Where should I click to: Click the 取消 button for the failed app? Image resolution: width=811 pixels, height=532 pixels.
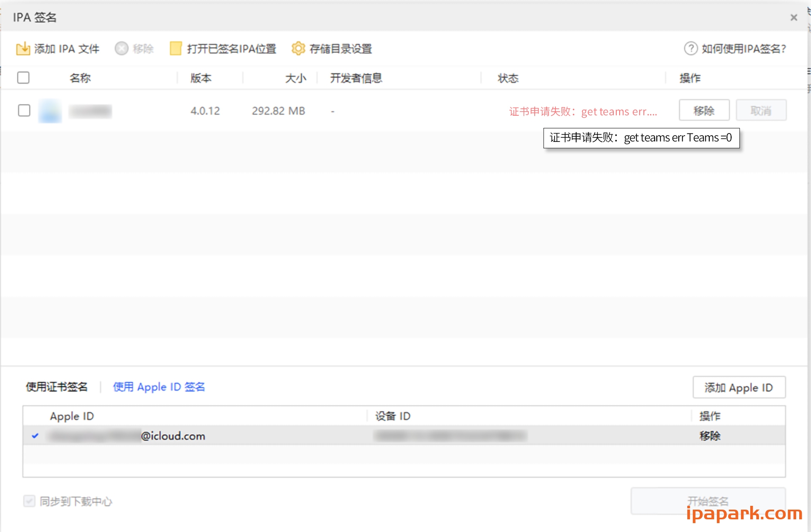click(x=761, y=110)
